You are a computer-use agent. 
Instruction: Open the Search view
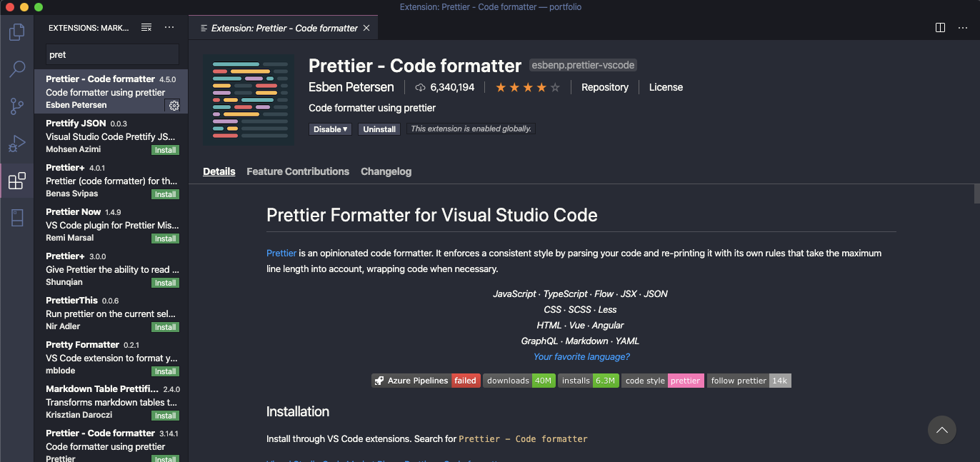(16, 69)
